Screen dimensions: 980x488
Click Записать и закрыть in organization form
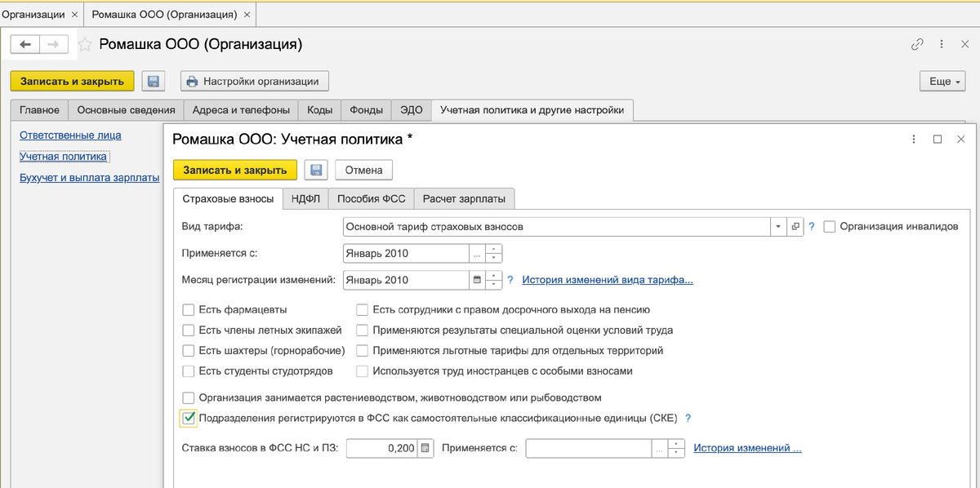(72, 81)
